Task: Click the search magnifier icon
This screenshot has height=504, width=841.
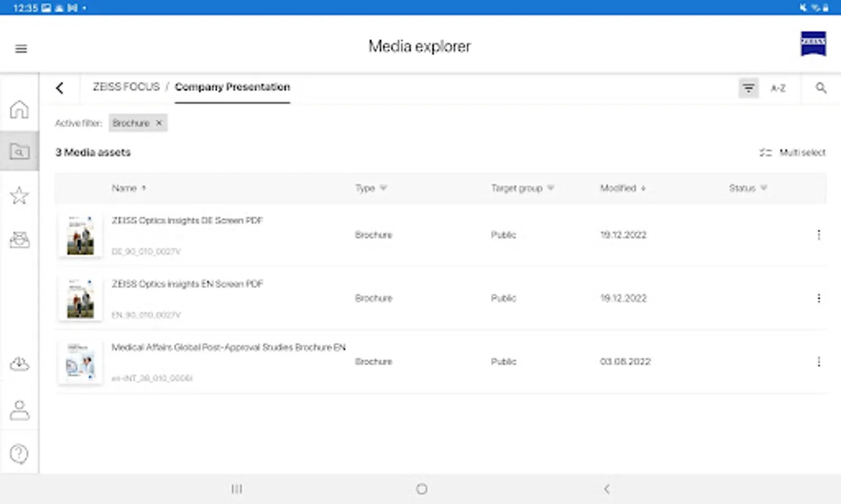Action: point(821,88)
